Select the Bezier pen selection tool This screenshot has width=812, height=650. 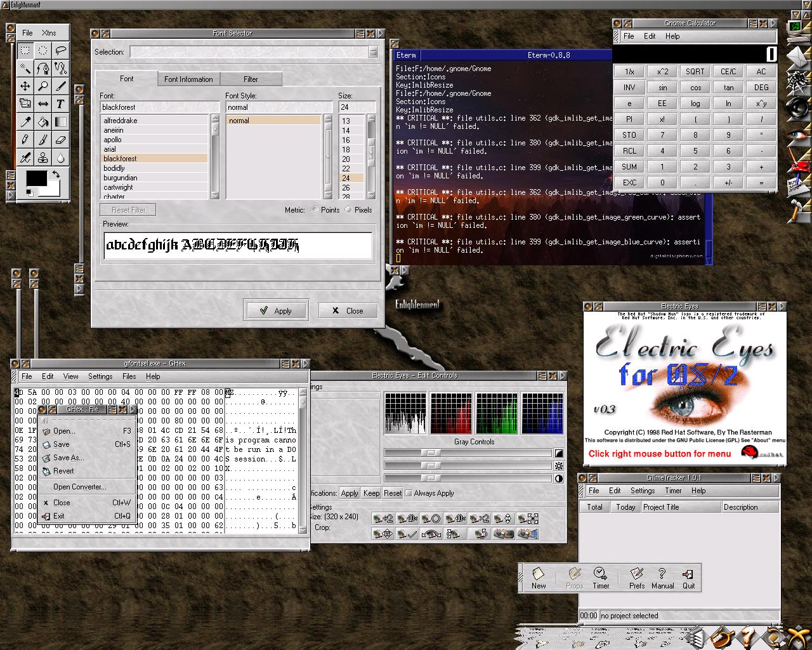click(x=43, y=68)
